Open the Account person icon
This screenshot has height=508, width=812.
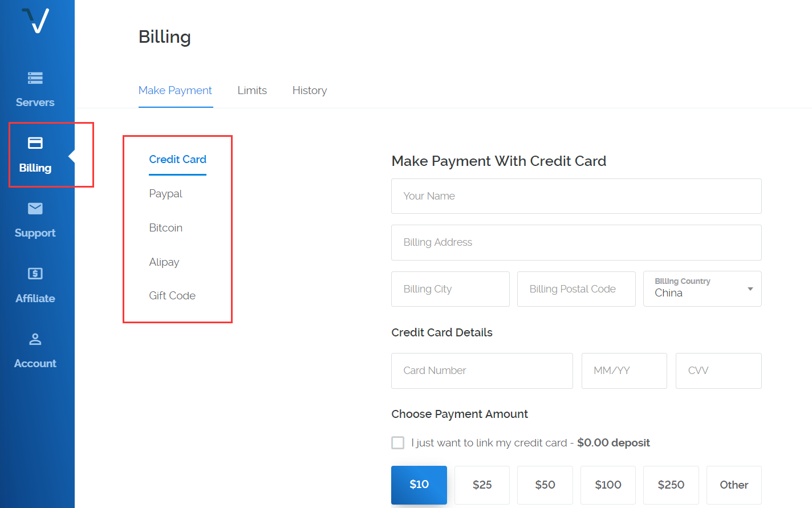tap(35, 339)
